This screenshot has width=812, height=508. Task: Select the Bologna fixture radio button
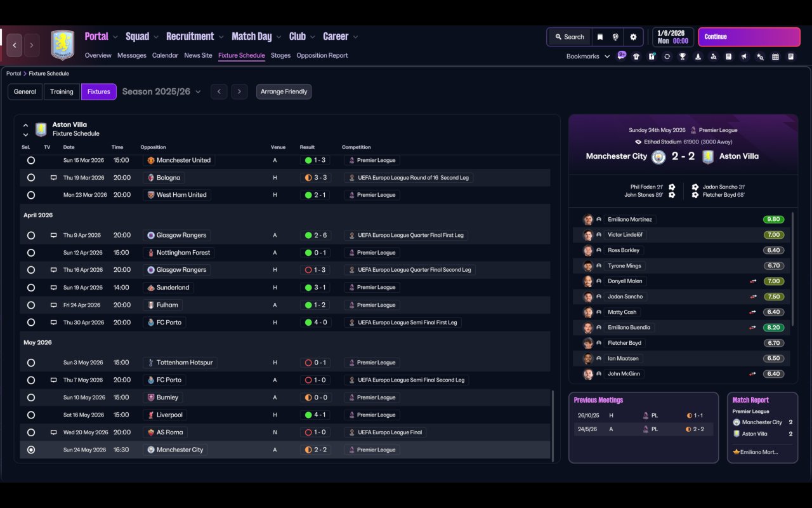pos(31,178)
